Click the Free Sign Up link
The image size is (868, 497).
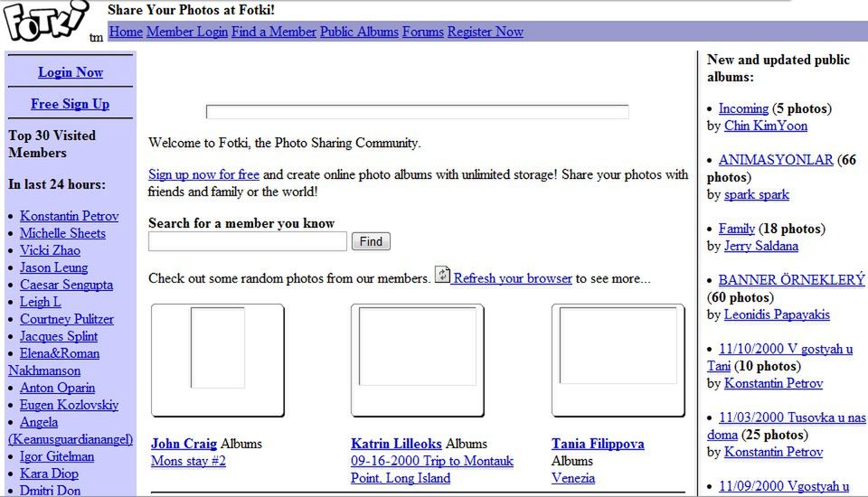71,104
